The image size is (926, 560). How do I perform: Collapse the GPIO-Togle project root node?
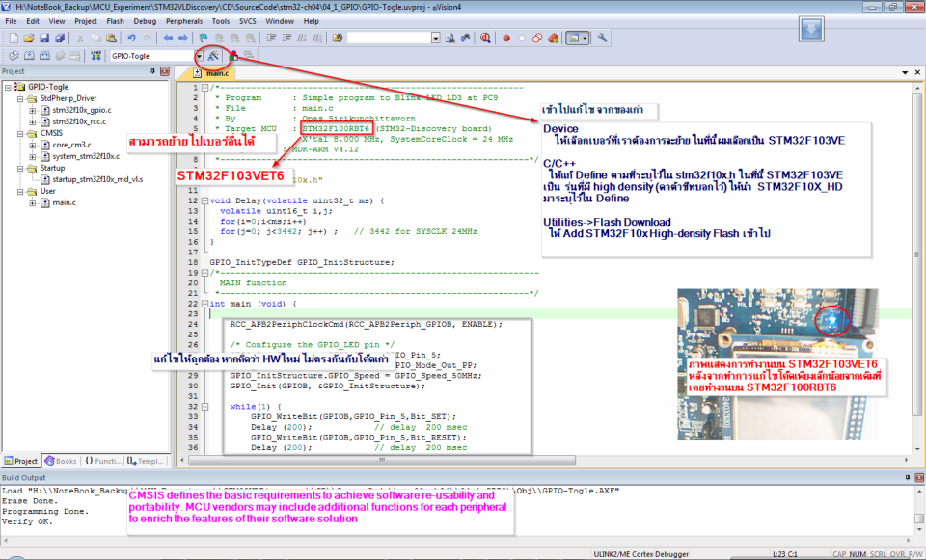9,87
